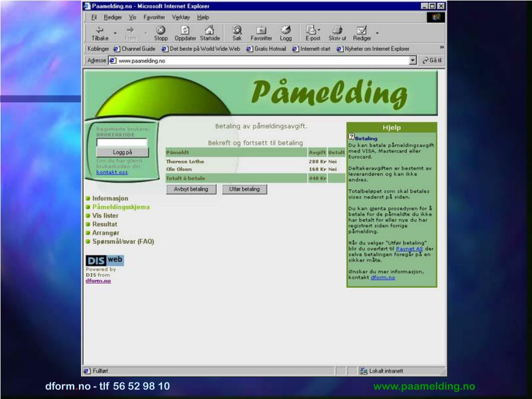Open the Frem history dropdown arrow

(146, 33)
